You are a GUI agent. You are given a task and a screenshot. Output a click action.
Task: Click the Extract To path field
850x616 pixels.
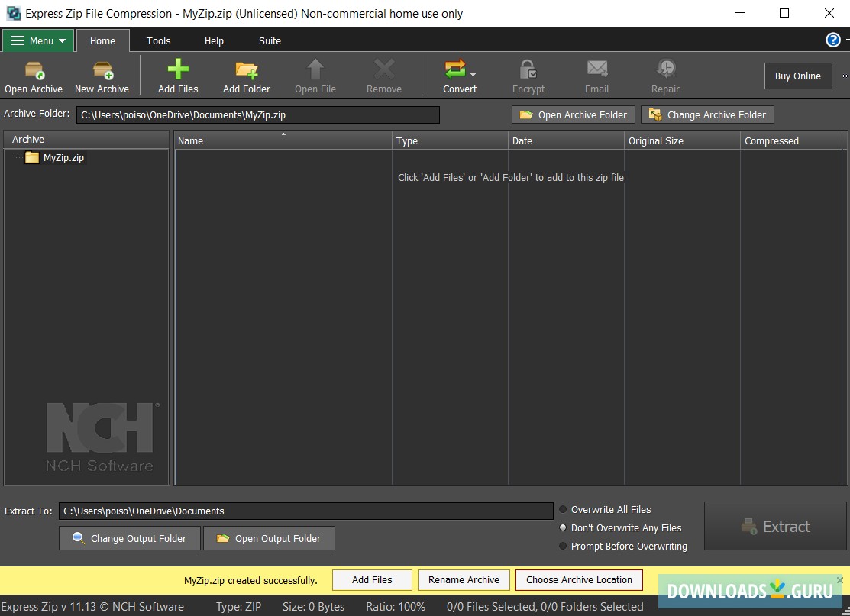click(x=305, y=511)
